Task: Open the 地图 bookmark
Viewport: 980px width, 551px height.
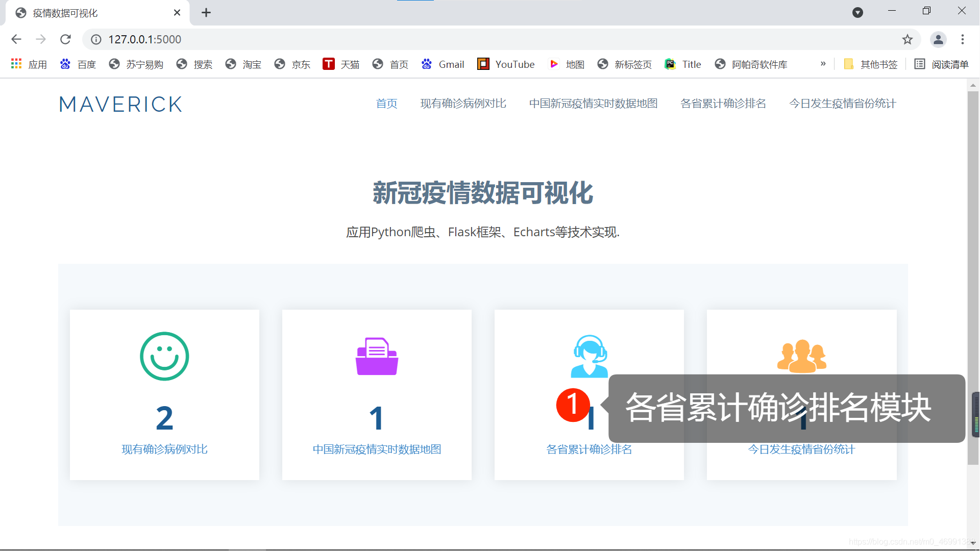Action: point(567,64)
